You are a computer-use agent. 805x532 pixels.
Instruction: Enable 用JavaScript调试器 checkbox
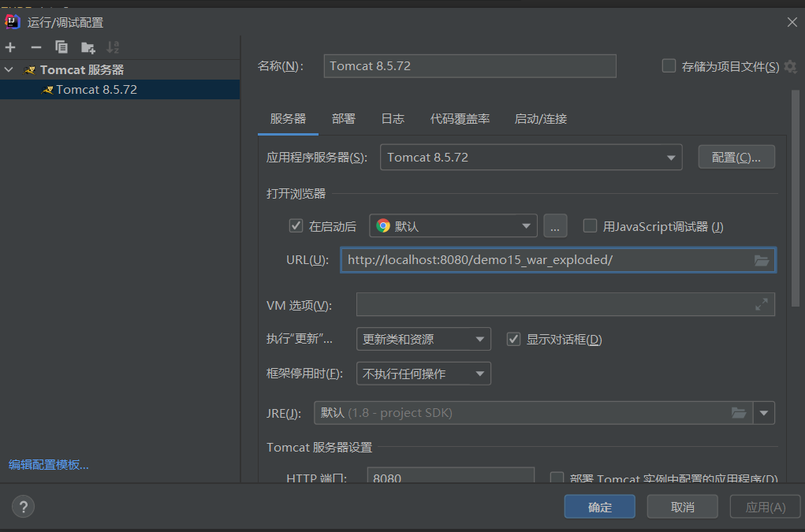pyautogui.click(x=590, y=225)
